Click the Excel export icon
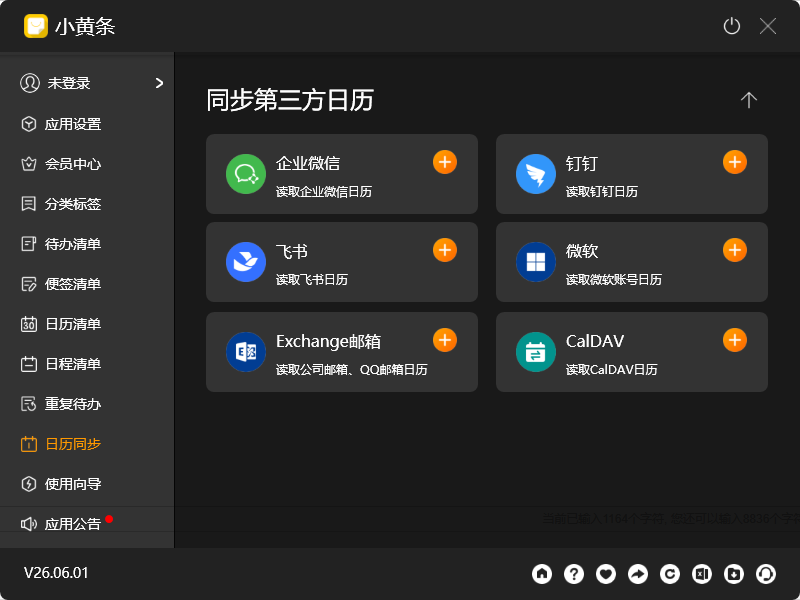Image resolution: width=800 pixels, height=600 pixels. [x=702, y=573]
